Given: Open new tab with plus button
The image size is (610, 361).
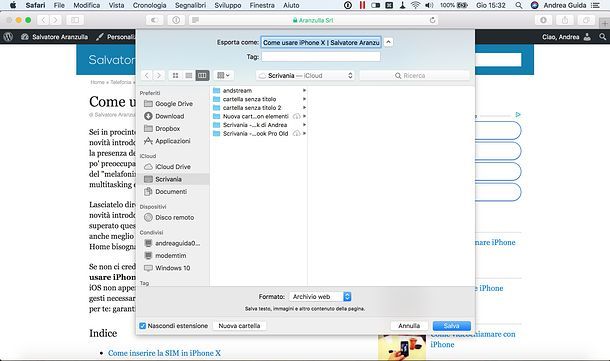Looking at the screenshot, I should coord(605,24).
